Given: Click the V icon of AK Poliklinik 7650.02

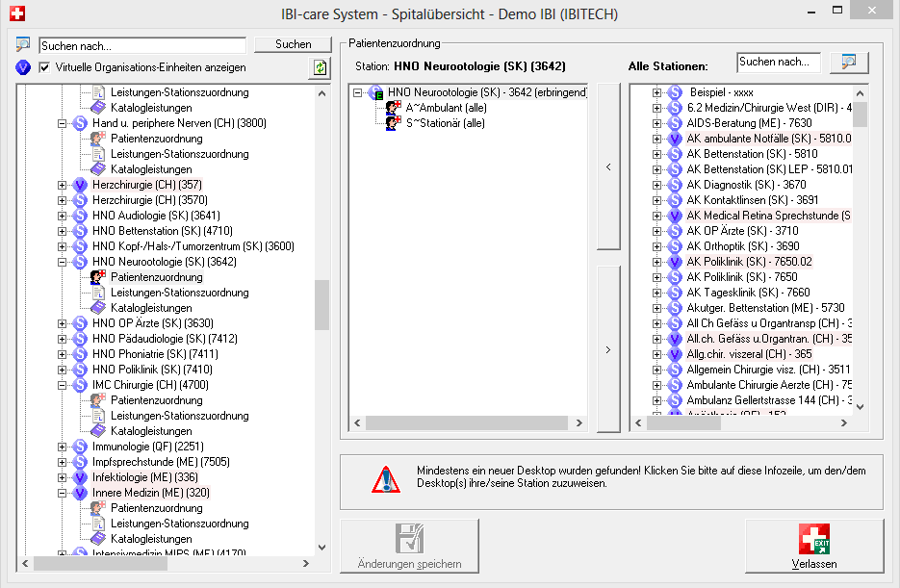Looking at the screenshot, I should pos(675,262).
